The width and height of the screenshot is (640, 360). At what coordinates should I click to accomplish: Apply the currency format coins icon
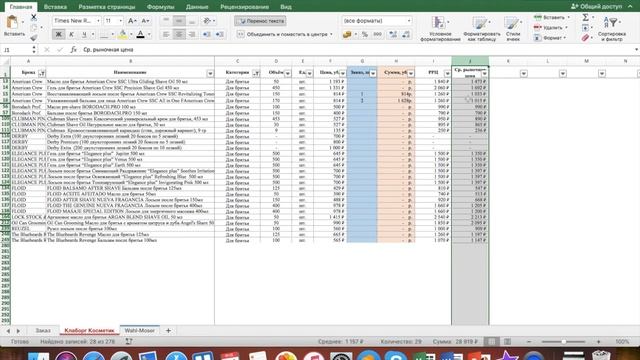[x=347, y=35]
